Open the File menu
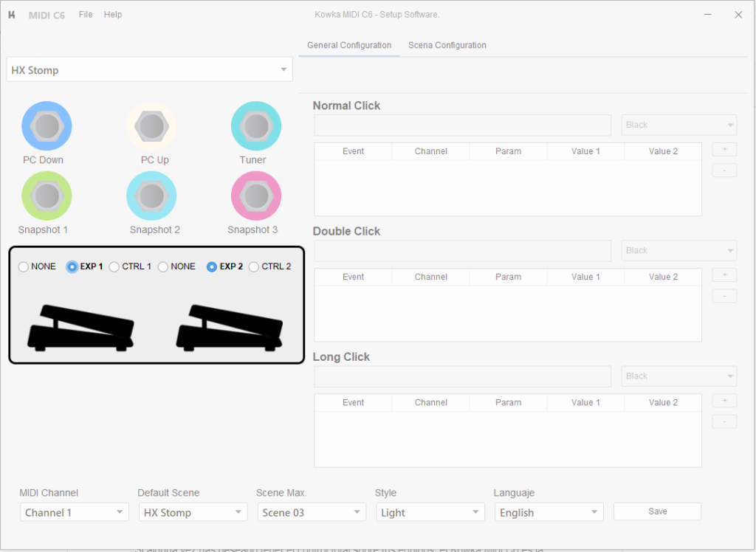The image size is (756, 552). pyautogui.click(x=86, y=15)
